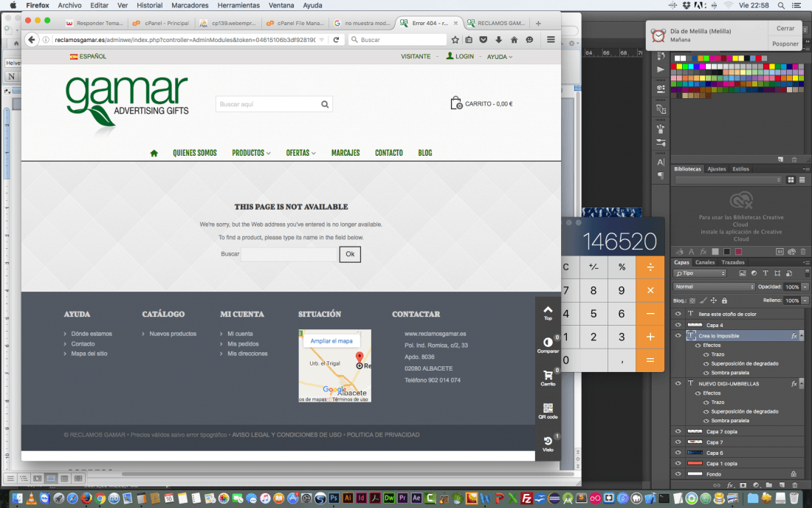Expand the PRODUCTOS navigation dropdown

tap(251, 153)
